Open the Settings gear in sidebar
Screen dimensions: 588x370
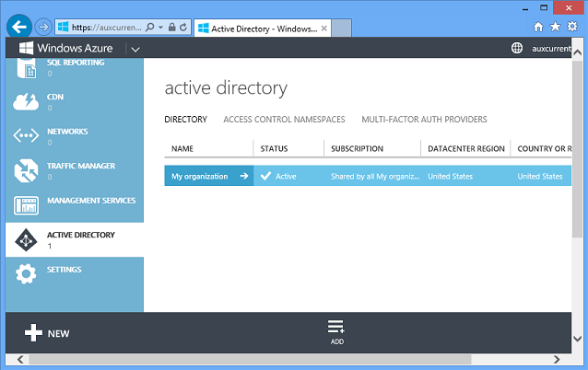tap(26, 273)
